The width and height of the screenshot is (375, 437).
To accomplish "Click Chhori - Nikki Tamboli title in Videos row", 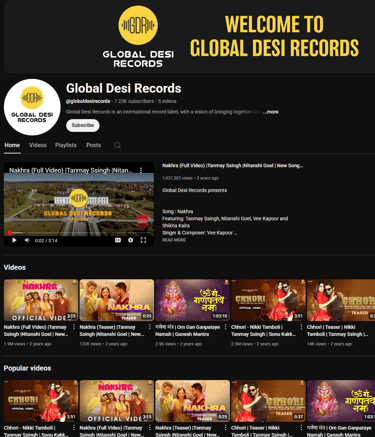I will point(263,331).
